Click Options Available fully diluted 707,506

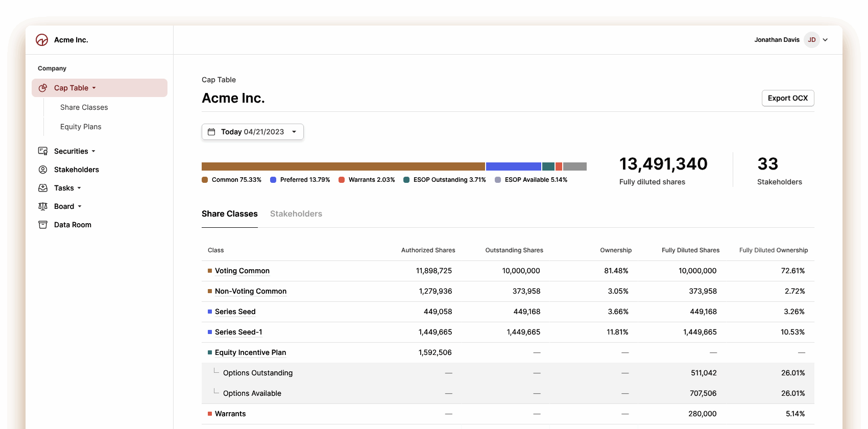(x=703, y=393)
